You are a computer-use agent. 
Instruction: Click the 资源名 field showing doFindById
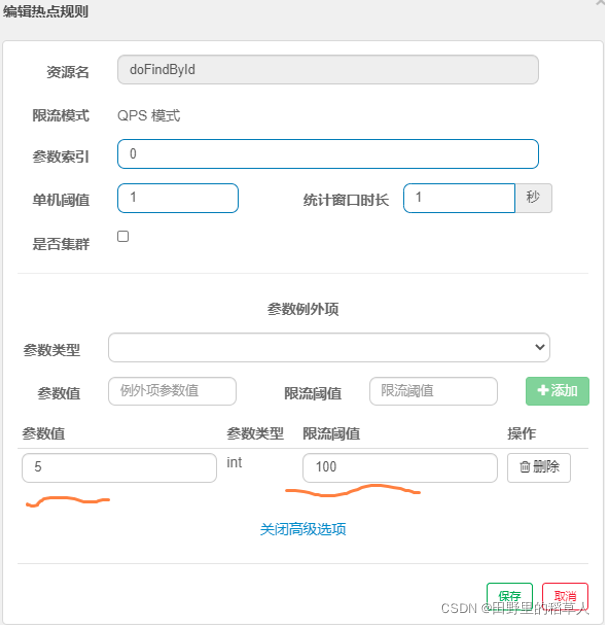coord(328,70)
